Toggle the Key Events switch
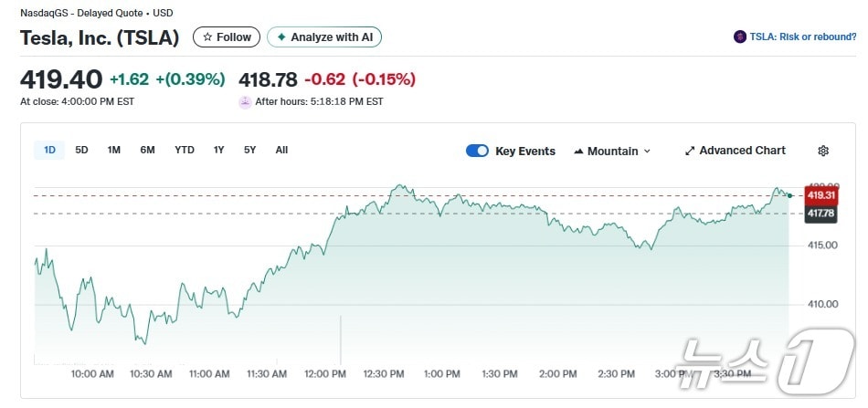This screenshot has height=408, width=868. pos(477,151)
